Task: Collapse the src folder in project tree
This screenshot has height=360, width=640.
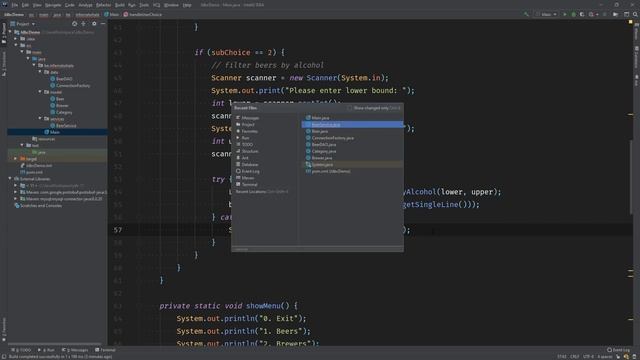Action: click(16, 46)
